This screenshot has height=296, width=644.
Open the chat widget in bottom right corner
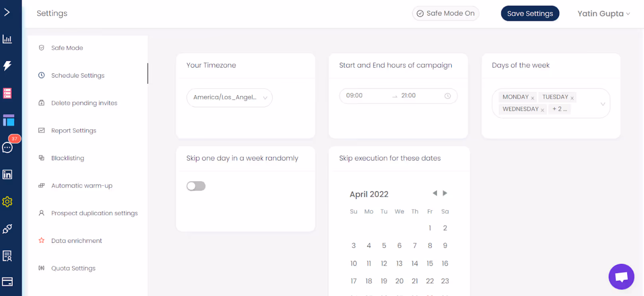click(x=621, y=276)
